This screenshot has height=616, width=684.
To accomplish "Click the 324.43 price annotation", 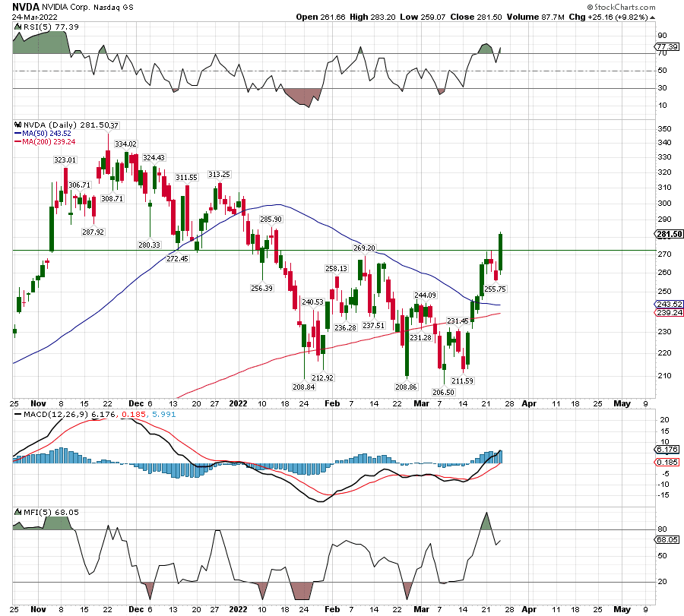I will click(154, 158).
